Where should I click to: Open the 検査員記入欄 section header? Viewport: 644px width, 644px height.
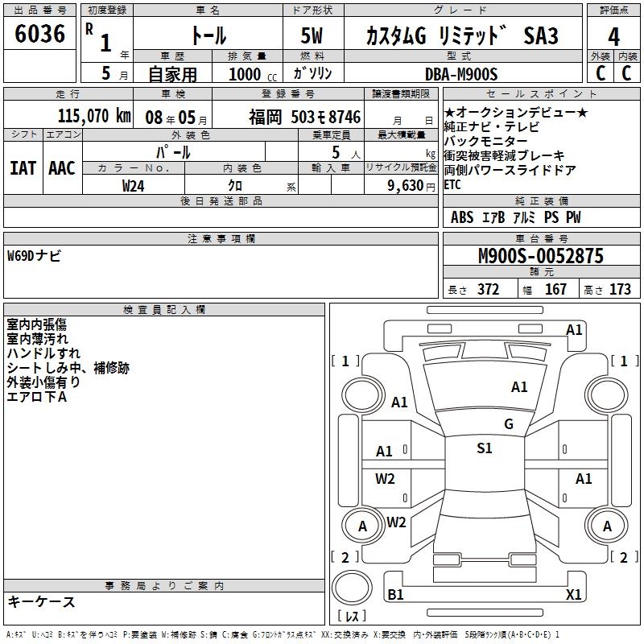[x=164, y=310]
